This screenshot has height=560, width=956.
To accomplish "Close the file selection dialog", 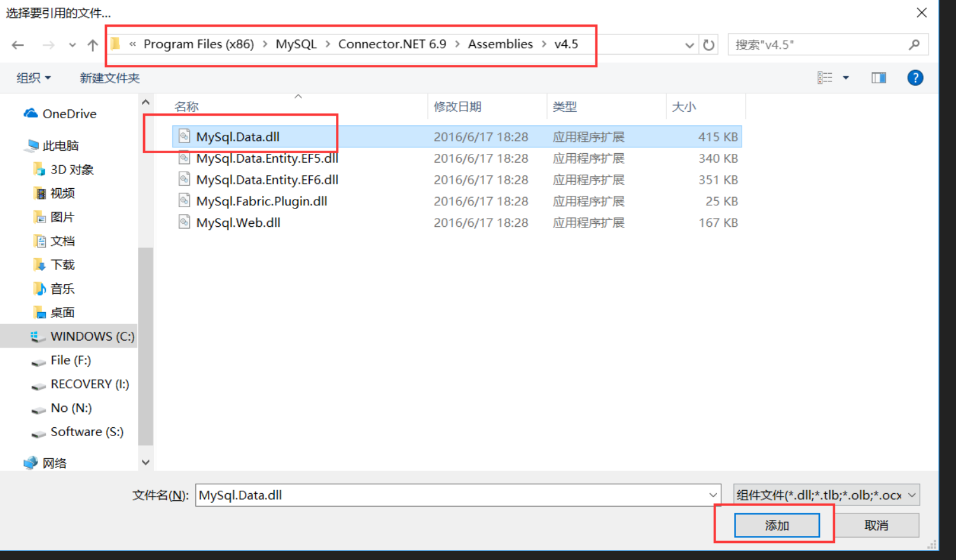I will (x=922, y=13).
